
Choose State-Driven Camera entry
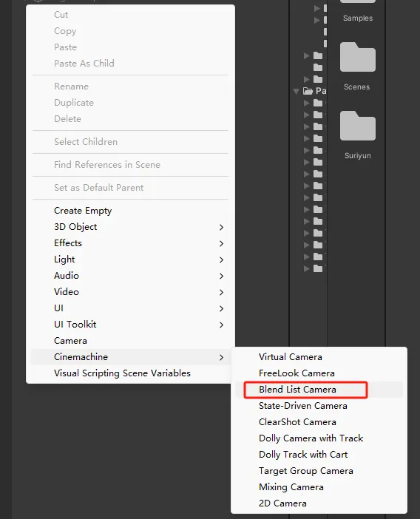(319, 406)
